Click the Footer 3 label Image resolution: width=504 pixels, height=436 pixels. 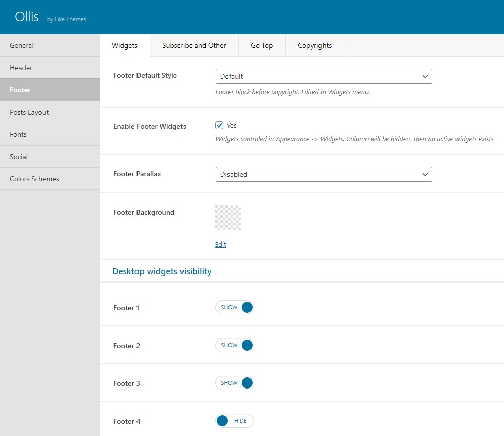(126, 383)
